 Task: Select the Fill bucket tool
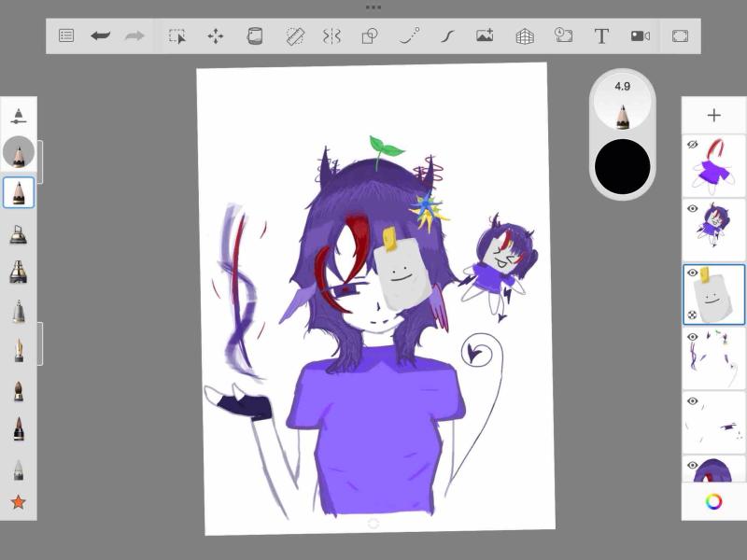[254, 36]
